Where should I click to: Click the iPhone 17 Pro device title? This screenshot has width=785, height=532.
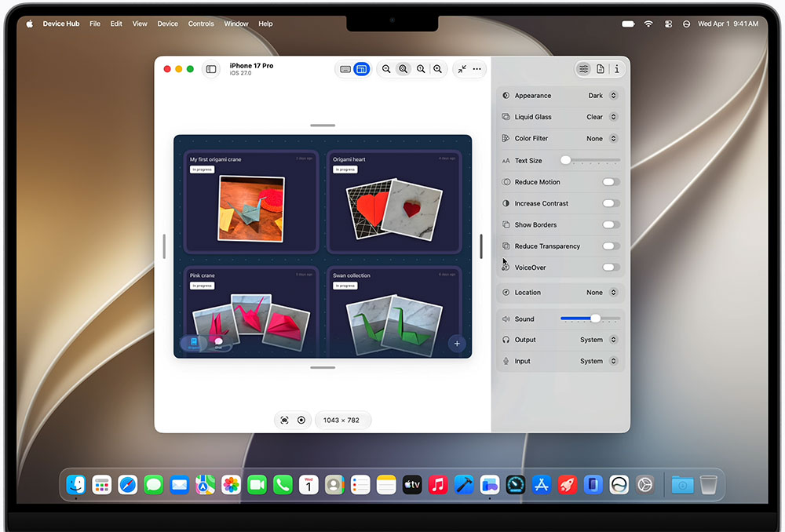click(x=251, y=66)
